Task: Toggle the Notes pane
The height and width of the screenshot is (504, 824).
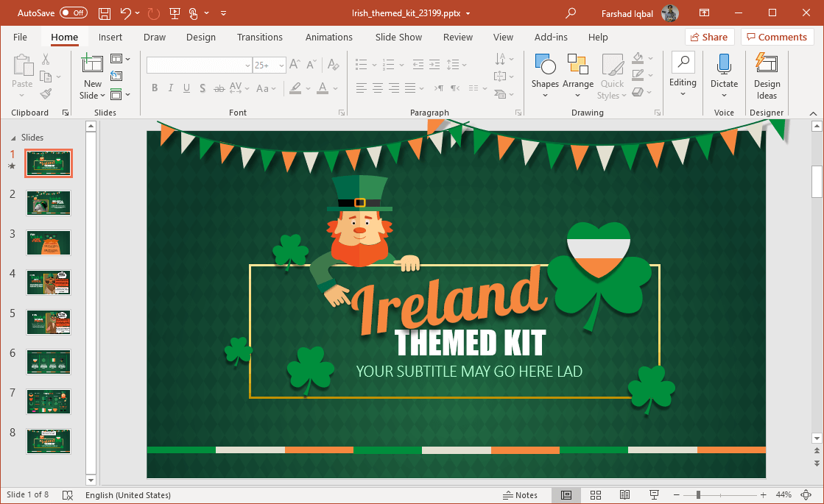Action: (520, 495)
